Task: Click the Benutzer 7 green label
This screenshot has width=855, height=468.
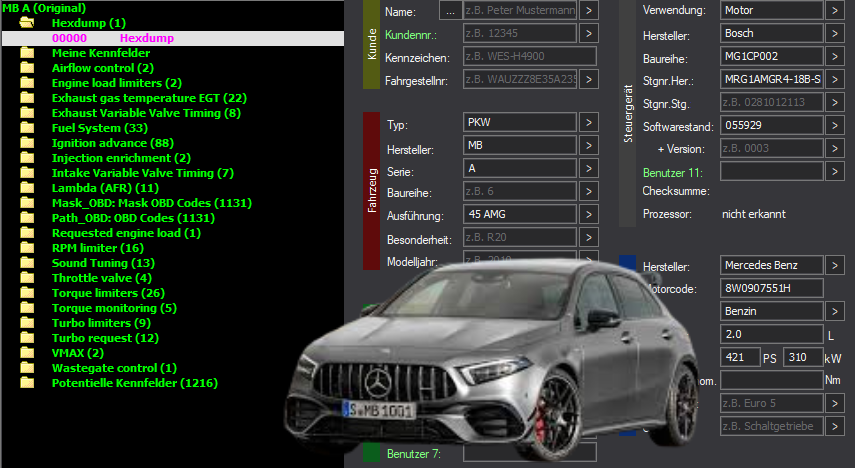Action: tap(413, 454)
